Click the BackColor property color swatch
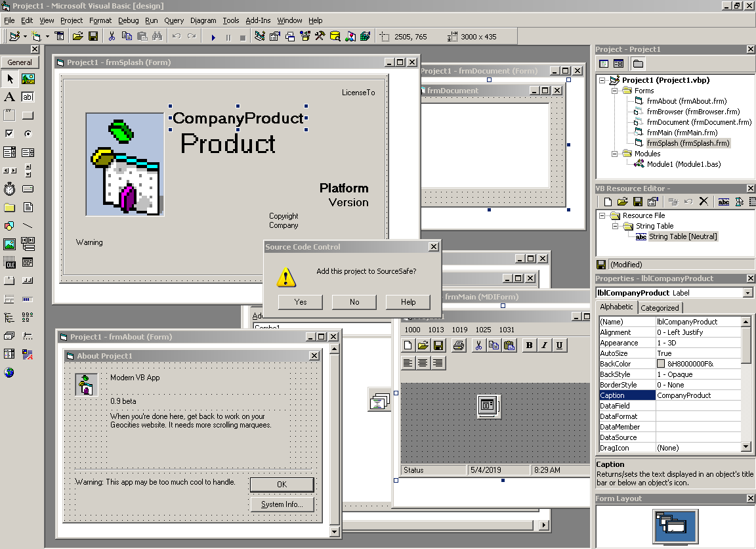756x549 pixels. pos(661,364)
